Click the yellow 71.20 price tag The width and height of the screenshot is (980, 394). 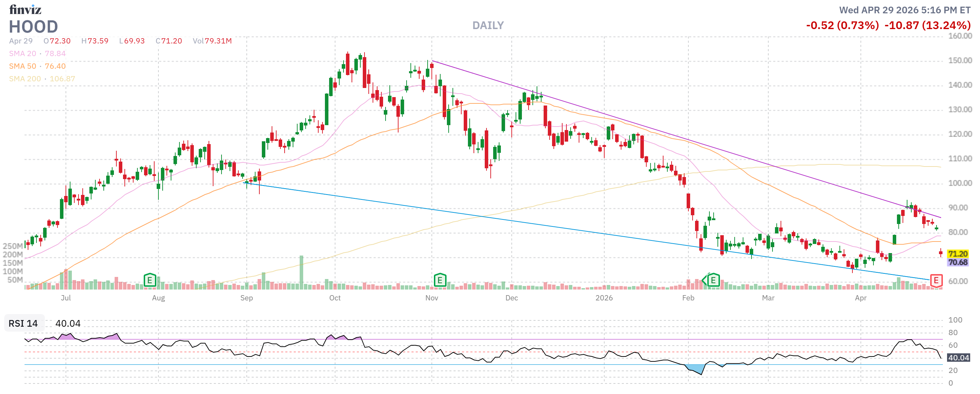point(957,254)
